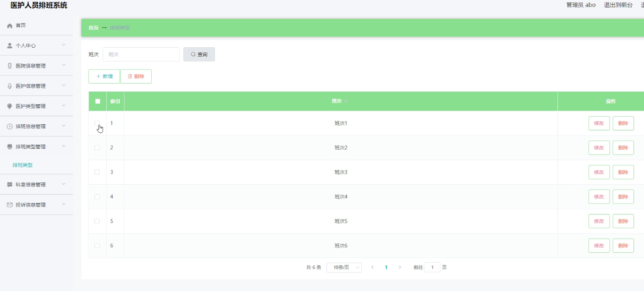The height and width of the screenshot is (291, 644).
Task: Check the checkbox for row 班次5
Action: 97,221
